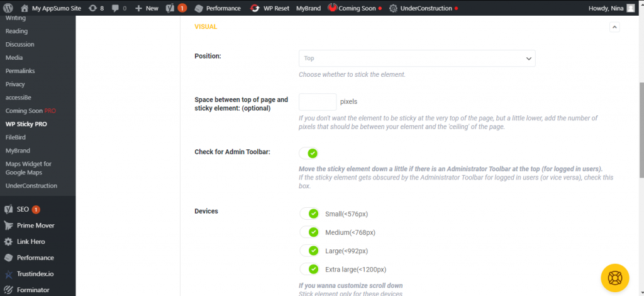The height and width of the screenshot is (296, 644).
Task: Open the comments bubble icon
Action: tap(114, 8)
